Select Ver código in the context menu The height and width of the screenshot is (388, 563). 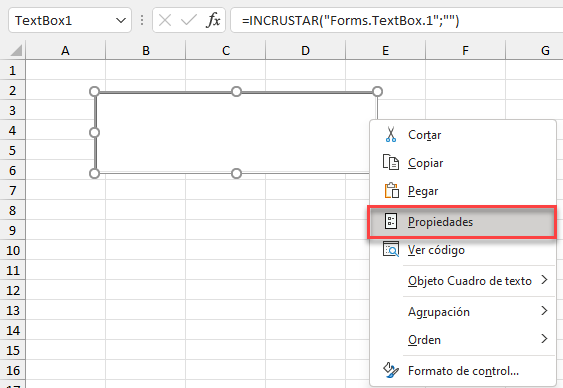coord(463,249)
